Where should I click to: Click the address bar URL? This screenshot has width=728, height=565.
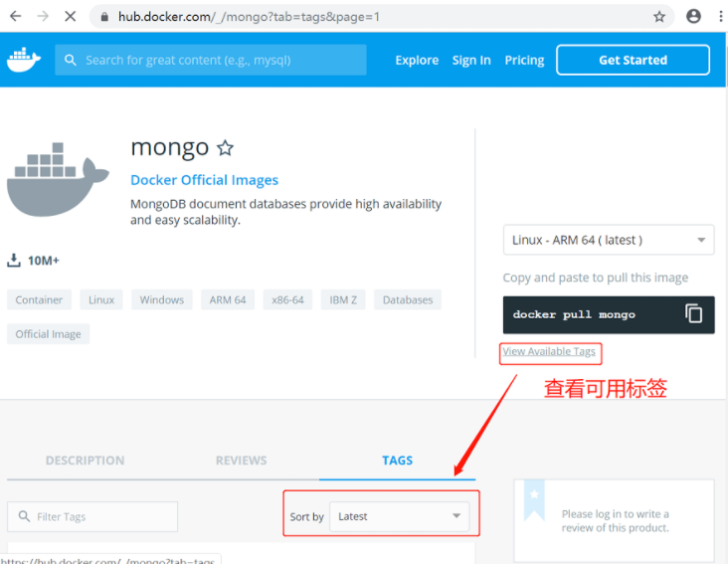(249, 17)
